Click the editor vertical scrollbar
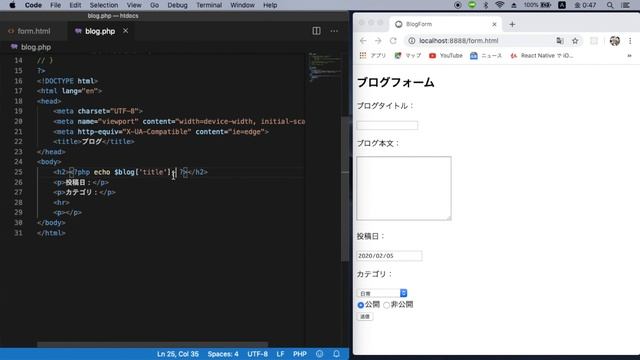This screenshot has width=640, height=360. [x=345, y=188]
